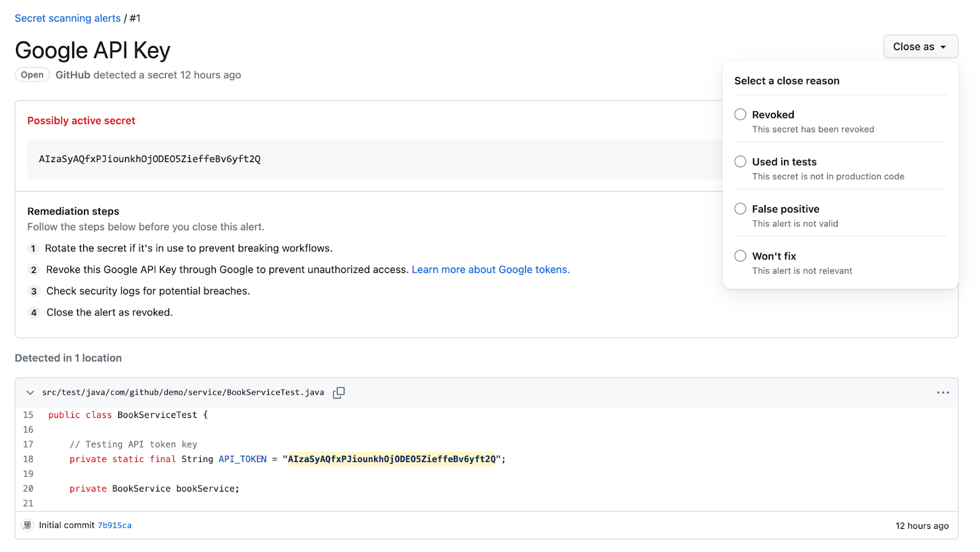This screenshot has height=552, width=980.
Task: Click the Open status badge
Action: pos(32,75)
